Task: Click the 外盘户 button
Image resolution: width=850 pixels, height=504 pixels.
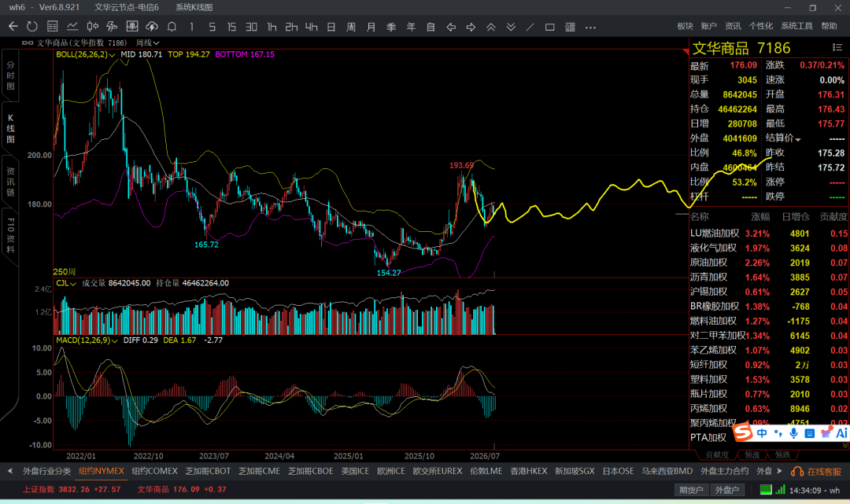Action: [x=727, y=490]
